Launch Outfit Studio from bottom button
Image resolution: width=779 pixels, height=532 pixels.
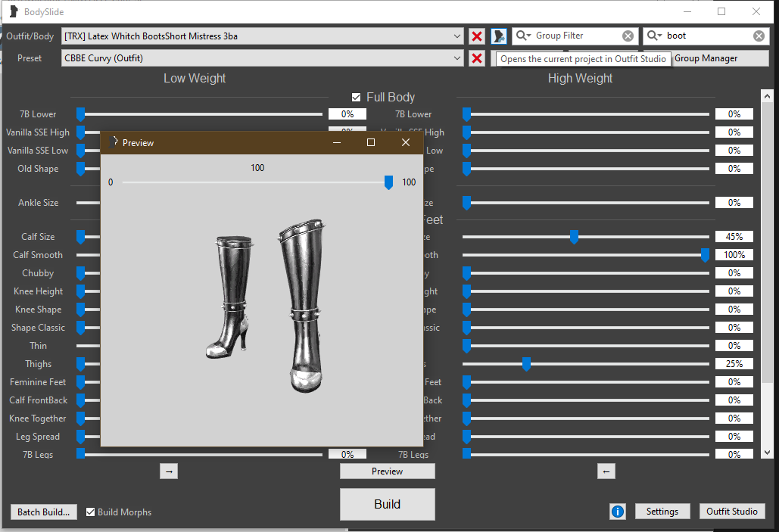coord(732,512)
